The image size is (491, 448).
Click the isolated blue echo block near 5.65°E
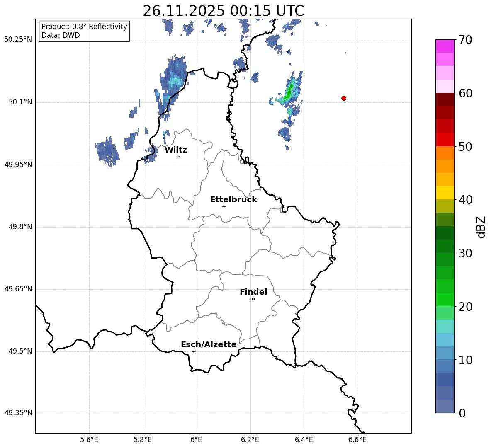(107, 152)
